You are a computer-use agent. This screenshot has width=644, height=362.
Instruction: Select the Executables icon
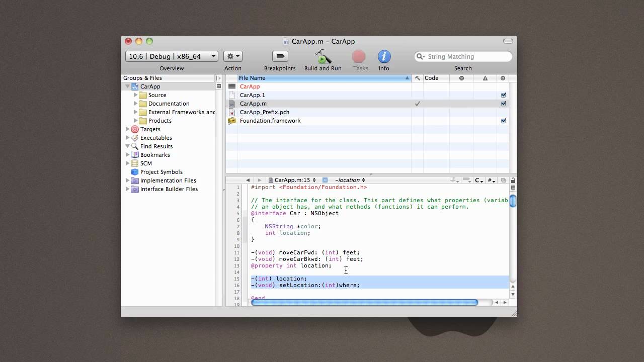click(x=134, y=138)
